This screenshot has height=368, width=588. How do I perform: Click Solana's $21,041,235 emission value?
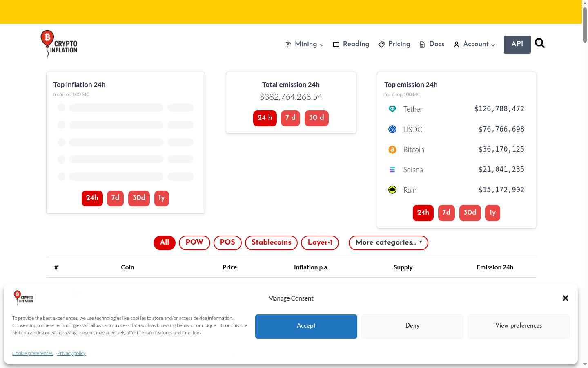(x=501, y=169)
